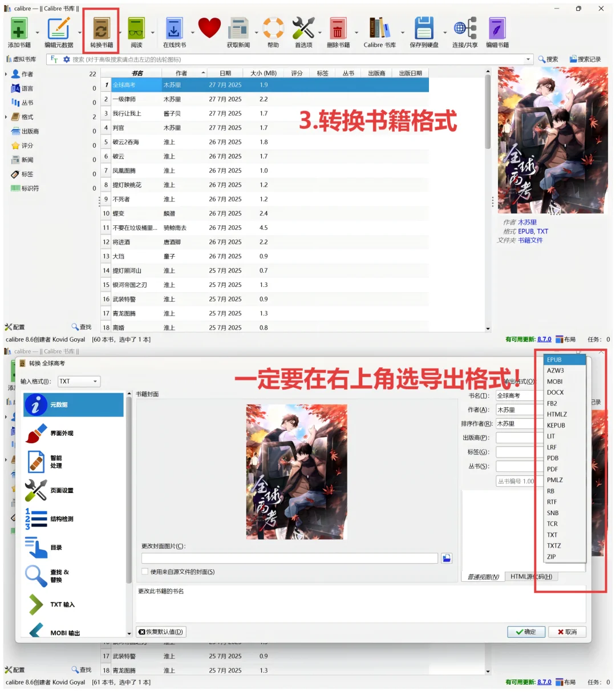The width and height of the screenshot is (616, 692).
Task: Expand the 格式 (Formats) category
Action: pyautogui.click(x=6, y=117)
